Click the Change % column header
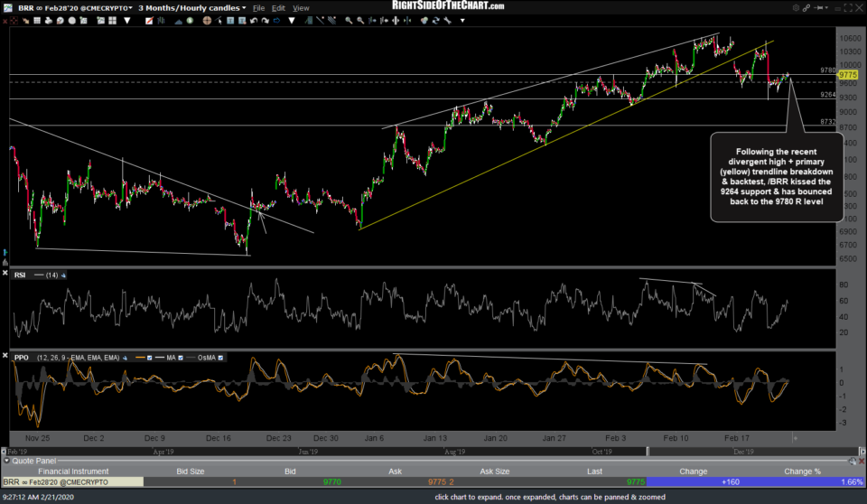 [802, 471]
